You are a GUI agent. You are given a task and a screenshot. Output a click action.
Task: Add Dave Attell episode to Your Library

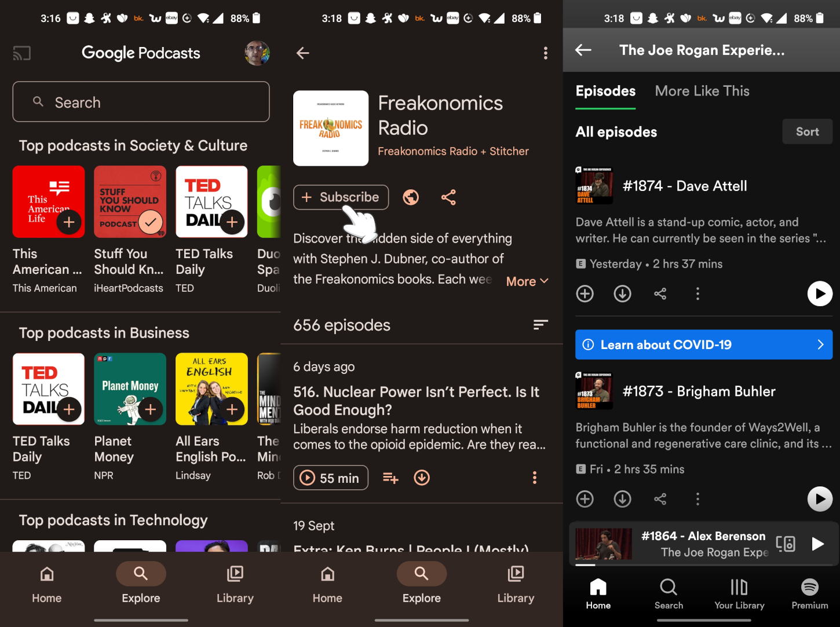585,294
